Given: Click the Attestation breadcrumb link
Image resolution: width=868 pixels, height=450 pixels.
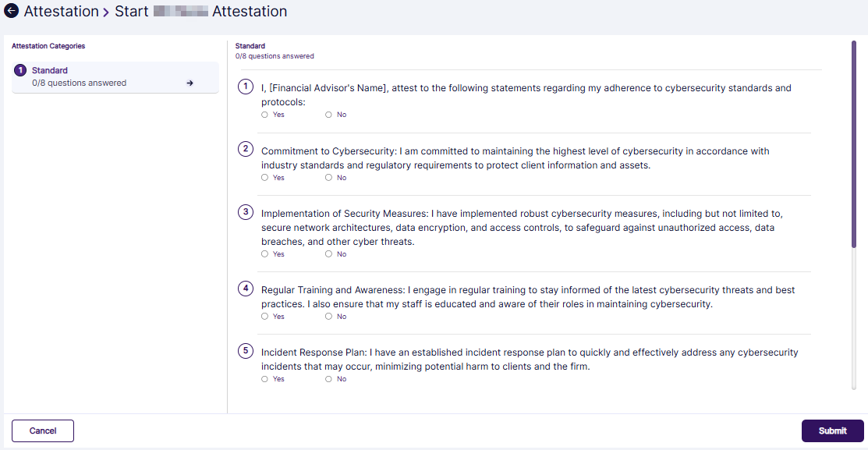Looking at the screenshot, I should pos(60,11).
